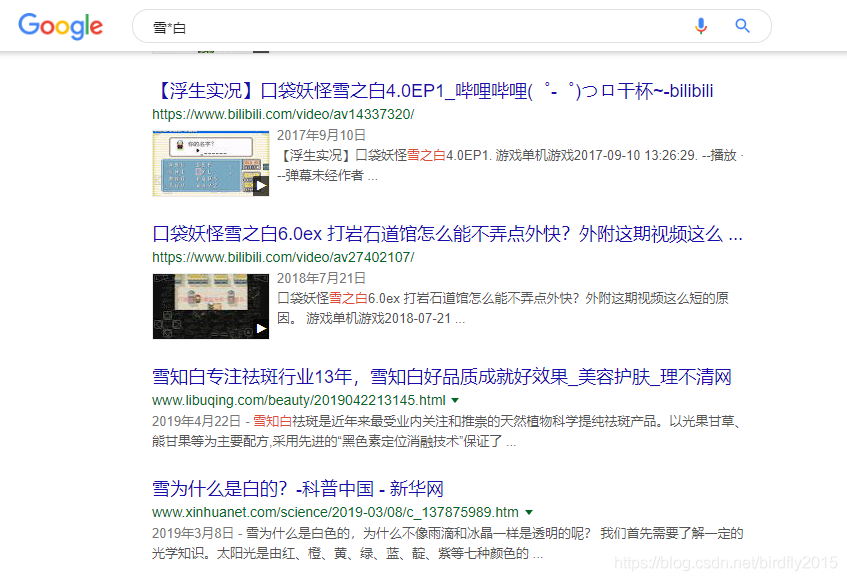Click the date 2017年9月10日
This screenshot has width=847, height=581.
click(x=321, y=135)
